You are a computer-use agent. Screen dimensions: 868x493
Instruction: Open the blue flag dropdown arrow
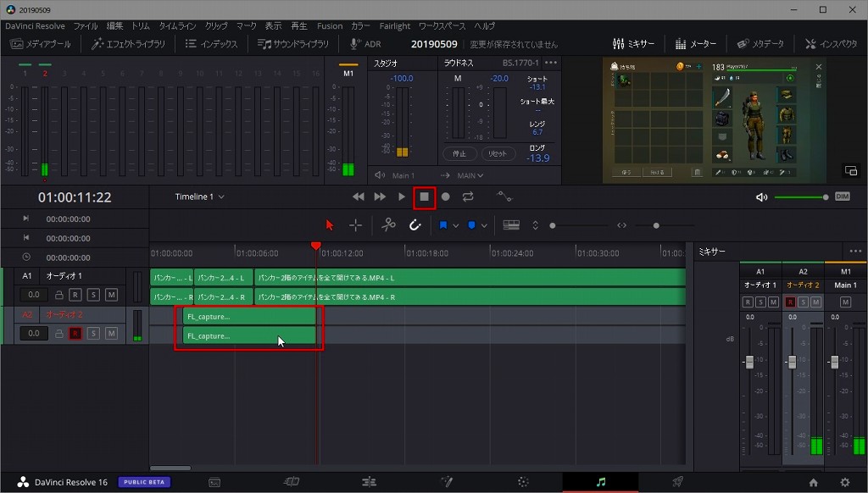(456, 225)
